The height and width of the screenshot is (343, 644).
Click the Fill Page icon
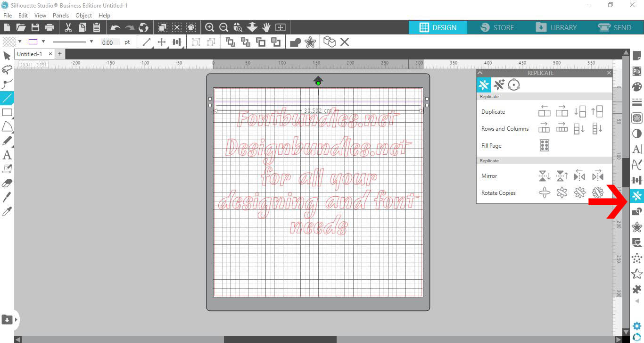[x=544, y=145]
